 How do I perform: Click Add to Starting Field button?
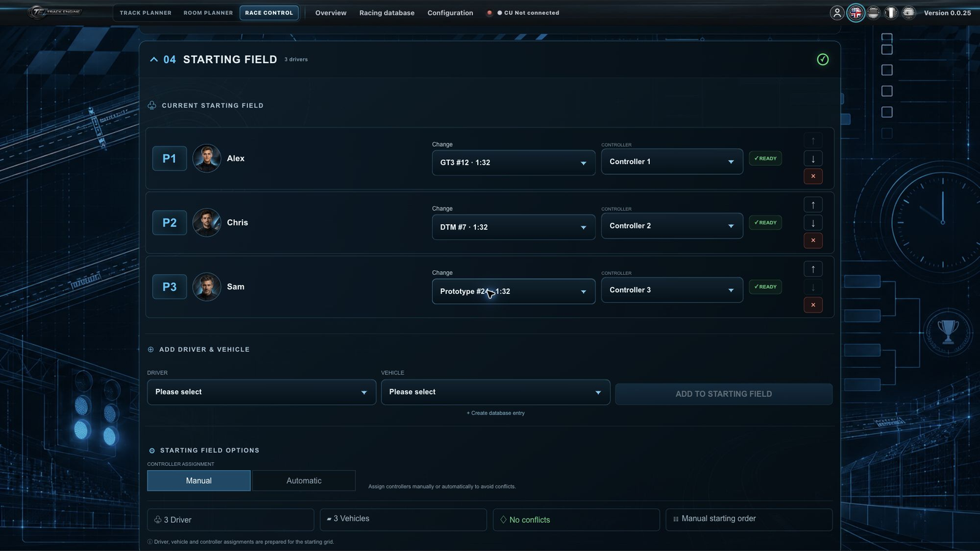click(723, 394)
